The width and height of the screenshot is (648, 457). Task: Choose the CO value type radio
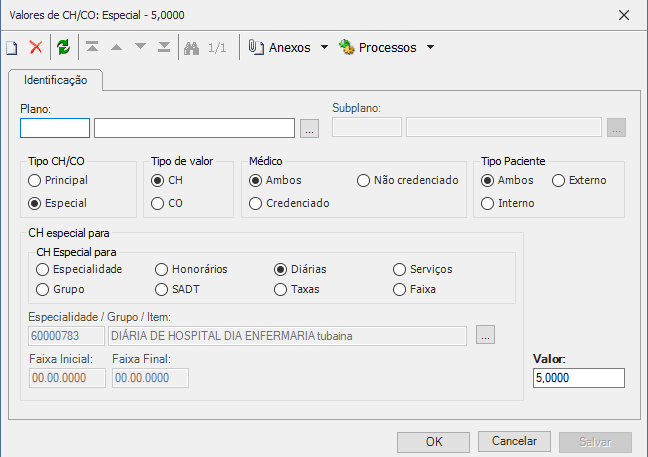tap(158, 203)
